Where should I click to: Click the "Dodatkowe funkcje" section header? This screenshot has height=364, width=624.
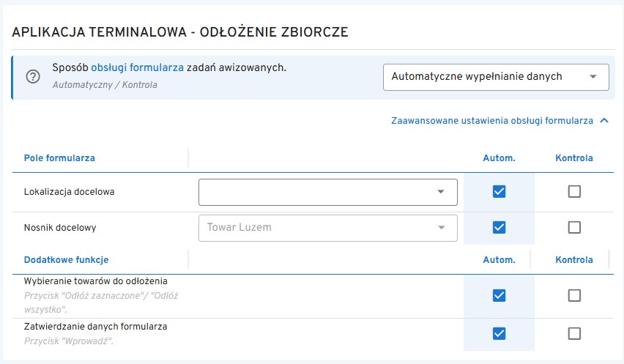pos(66,260)
